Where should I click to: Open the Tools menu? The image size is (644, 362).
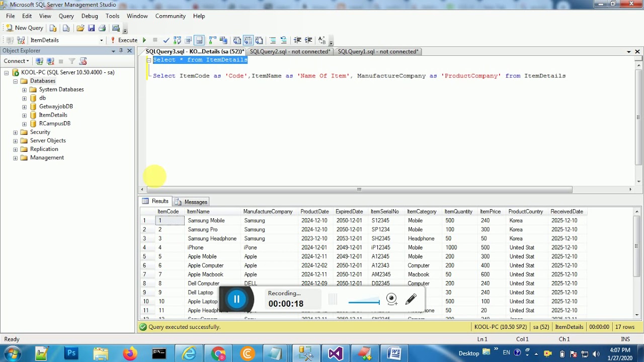112,16
